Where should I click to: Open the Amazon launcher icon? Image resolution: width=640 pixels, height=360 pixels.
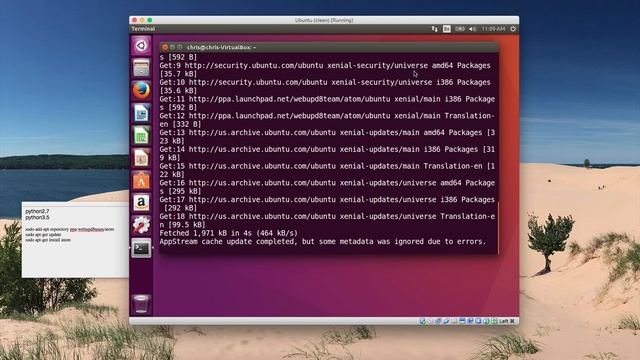click(x=141, y=202)
